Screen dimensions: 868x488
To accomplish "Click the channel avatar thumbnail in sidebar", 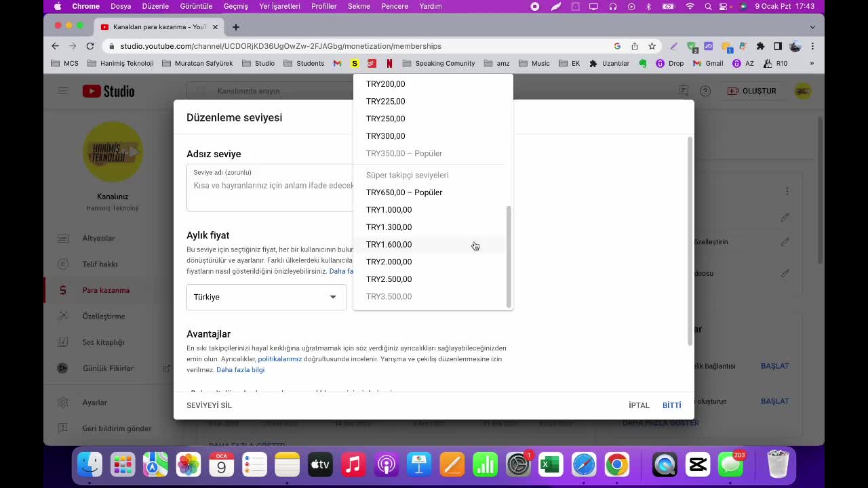I will tap(113, 152).
